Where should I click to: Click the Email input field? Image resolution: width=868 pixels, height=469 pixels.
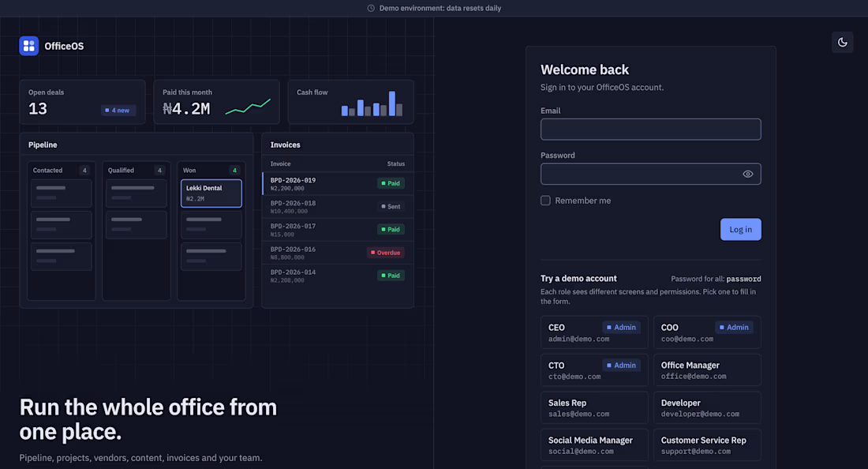[650, 129]
